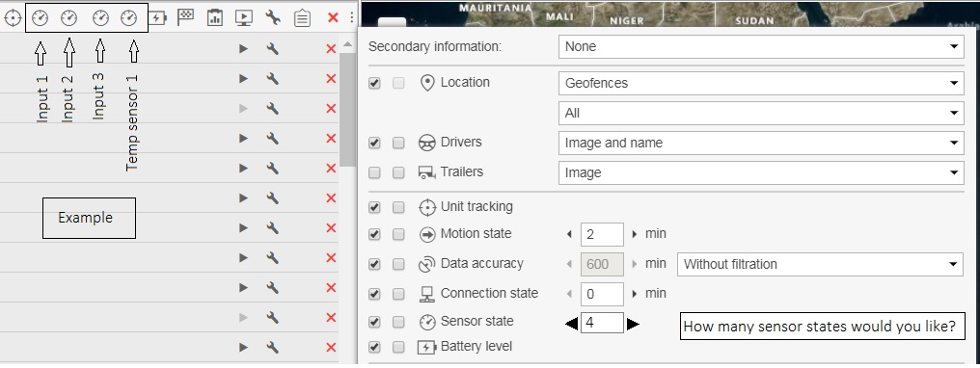The image size is (980, 368).
Task: Click the unit list vertical scrollbar thumb
Action: 347,109
